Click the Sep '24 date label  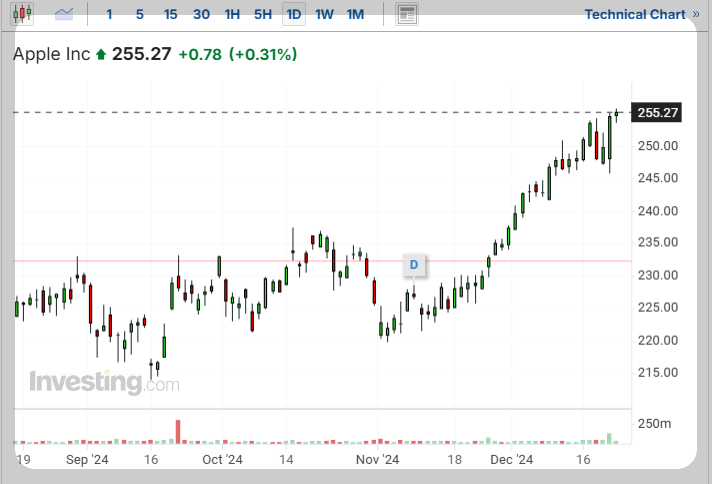tap(87, 460)
